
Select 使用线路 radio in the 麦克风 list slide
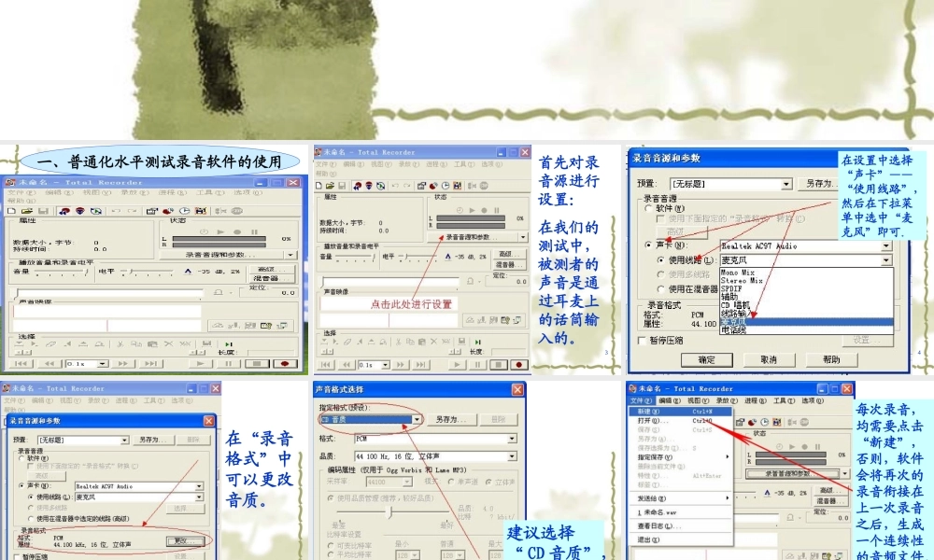(660, 260)
